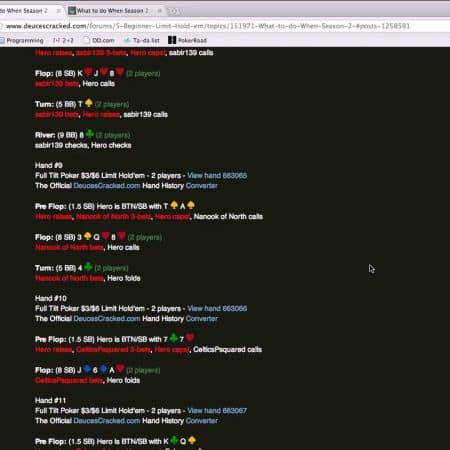Open View hand link under Hand #9
450x450 pixels.
[217, 175]
